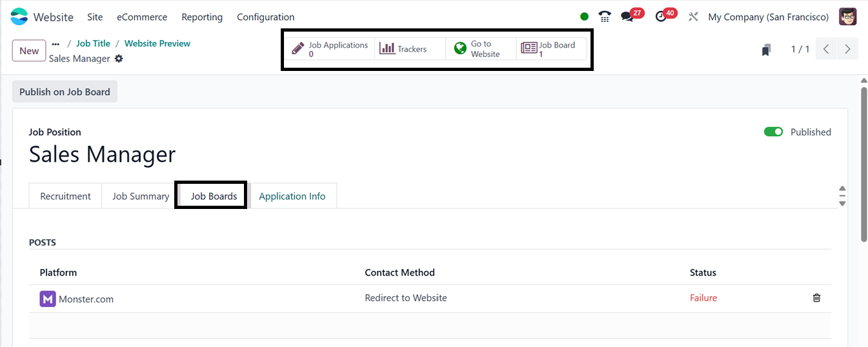This screenshot has height=347, width=868.
Task: Click the bookmark icon near pager
Action: tap(766, 50)
